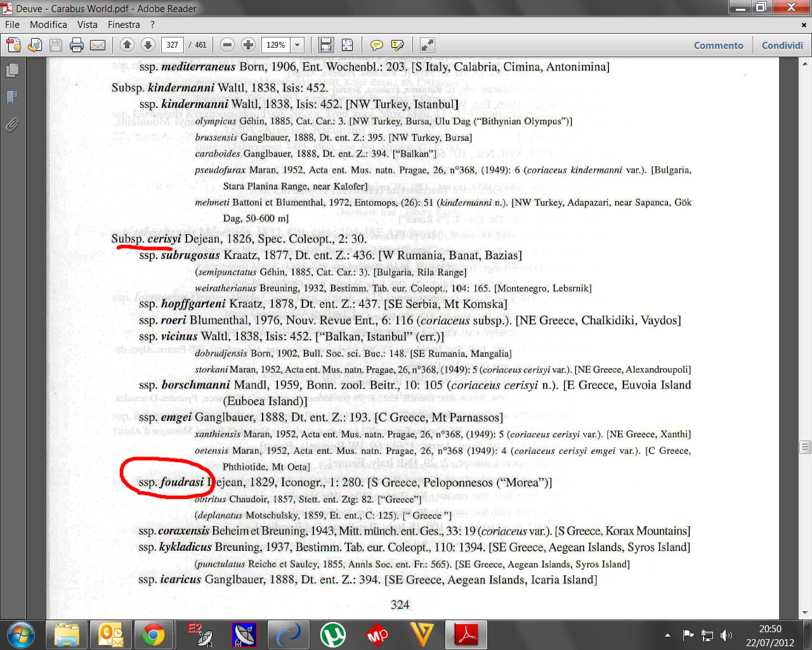Image resolution: width=812 pixels, height=650 pixels.
Task: Open the Commento pane
Action: coord(718,45)
